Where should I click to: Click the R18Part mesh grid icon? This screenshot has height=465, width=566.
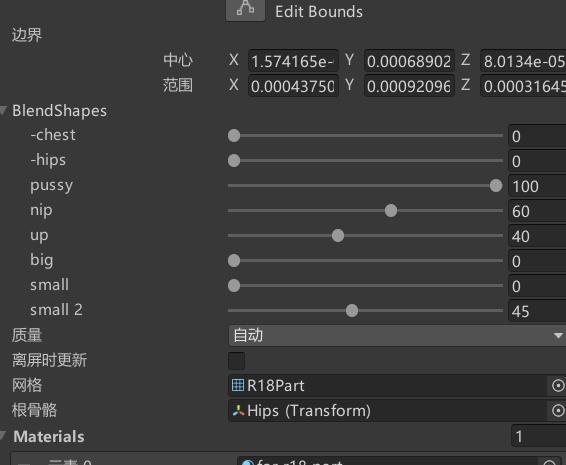pos(238,385)
